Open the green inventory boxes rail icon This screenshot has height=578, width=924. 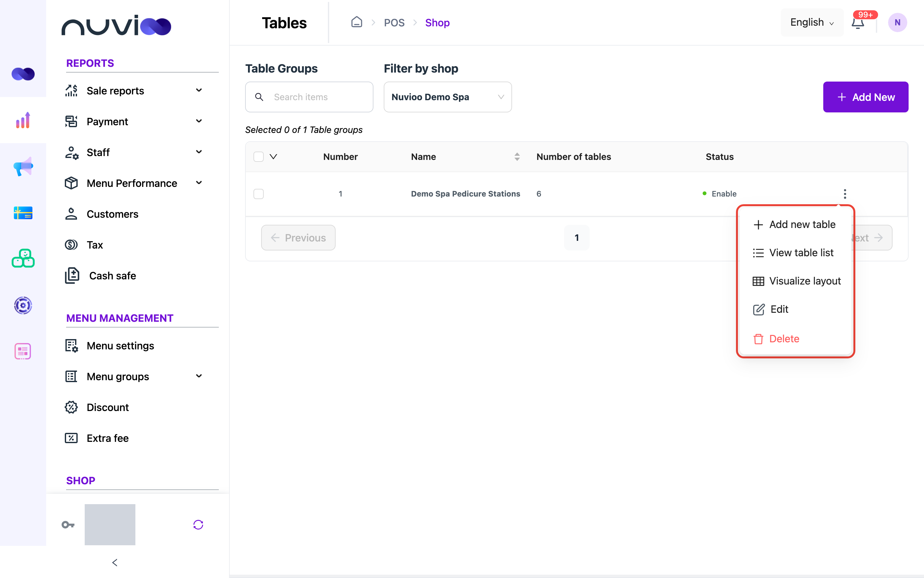pos(23,258)
